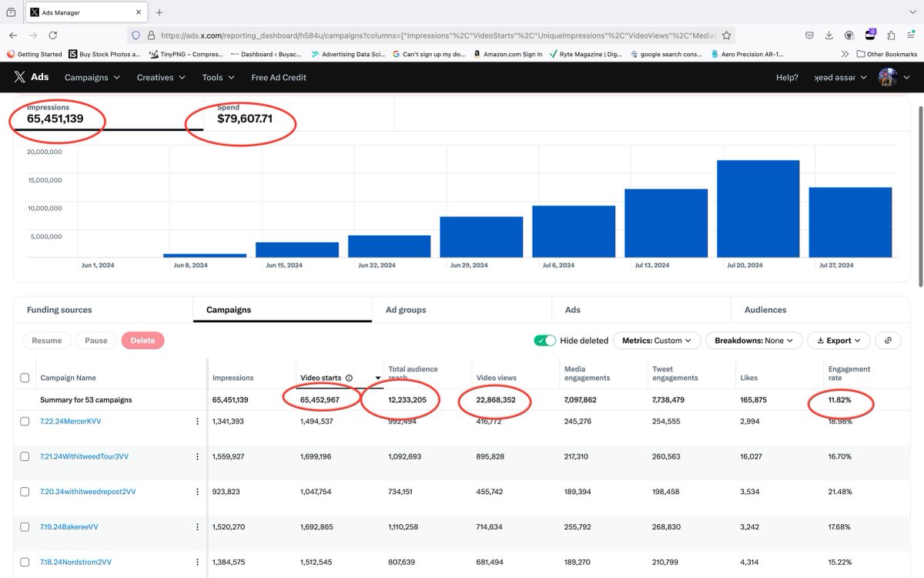The image size is (924, 578).
Task: Open options menu for 7.19.24BakereeVV
Action: [197, 527]
